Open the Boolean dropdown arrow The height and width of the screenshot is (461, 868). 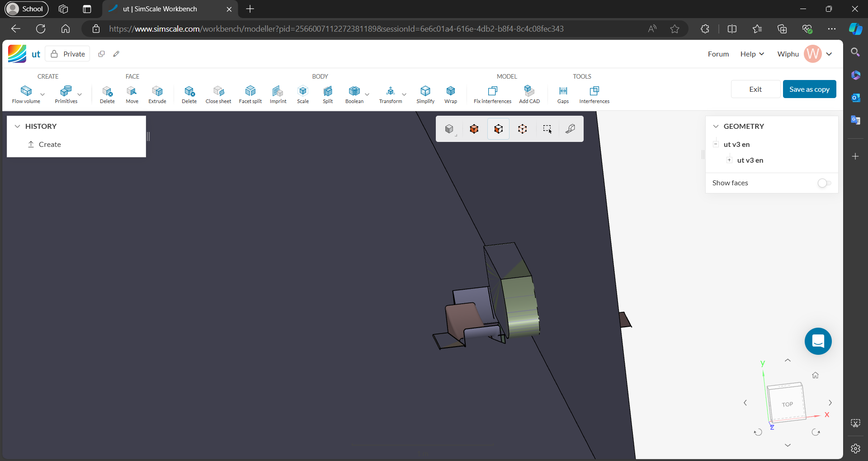(367, 94)
